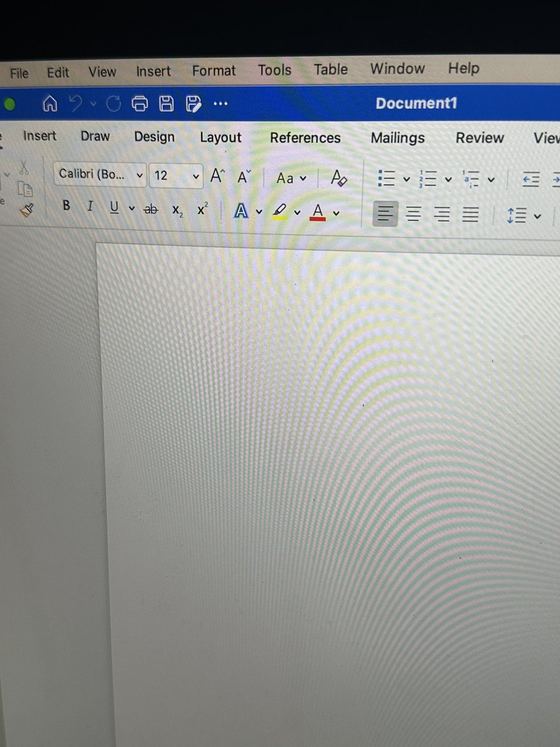Screen dimensions: 560x747
Task: Switch to the Review ribbon tab
Action: coord(479,138)
